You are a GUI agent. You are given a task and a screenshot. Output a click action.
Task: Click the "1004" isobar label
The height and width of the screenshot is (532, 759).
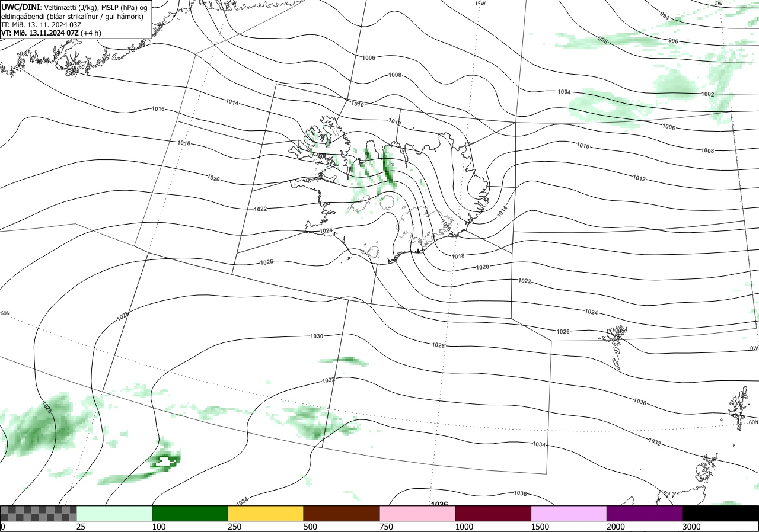(564, 92)
